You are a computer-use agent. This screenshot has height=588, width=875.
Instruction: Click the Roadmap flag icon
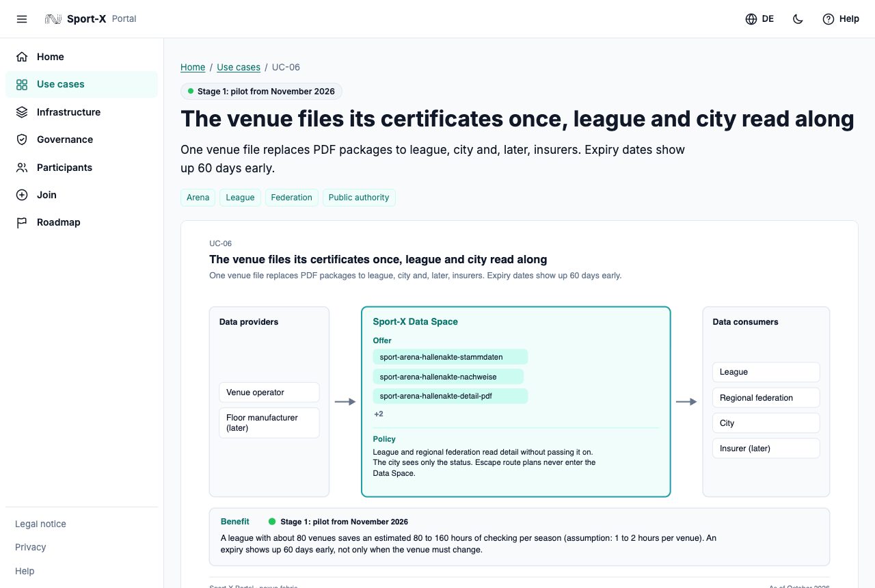[22, 222]
